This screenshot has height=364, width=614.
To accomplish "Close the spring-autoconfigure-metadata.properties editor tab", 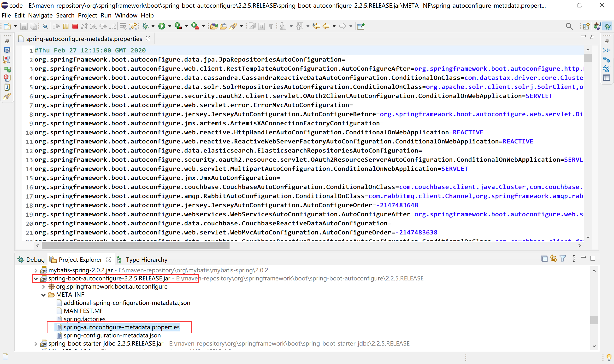I will point(148,39).
